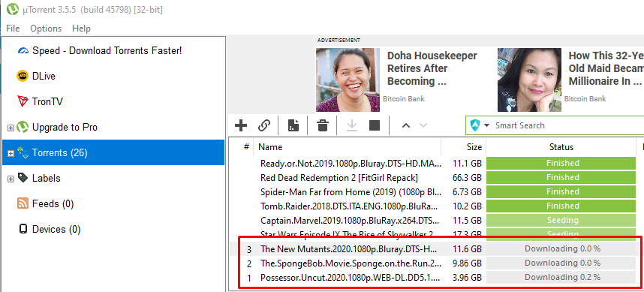Open the Doha Housekeeper ad headline
Viewport: 644px width, 292px height.
(432, 68)
